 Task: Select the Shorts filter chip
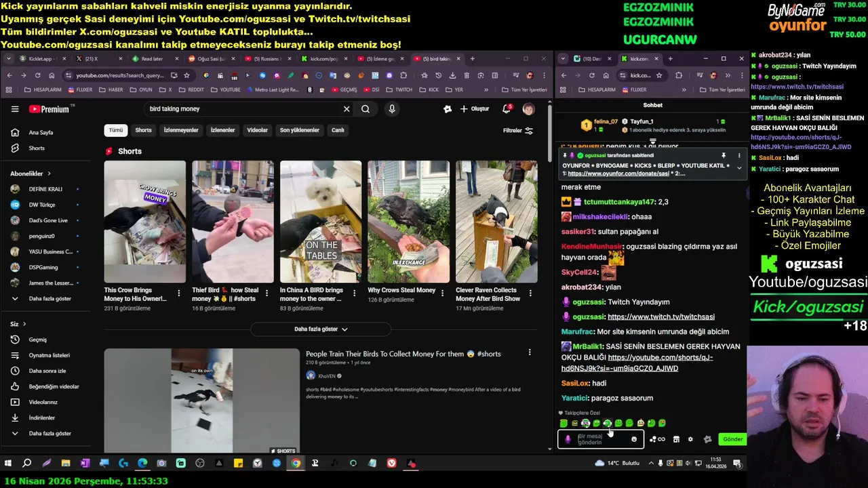click(143, 130)
